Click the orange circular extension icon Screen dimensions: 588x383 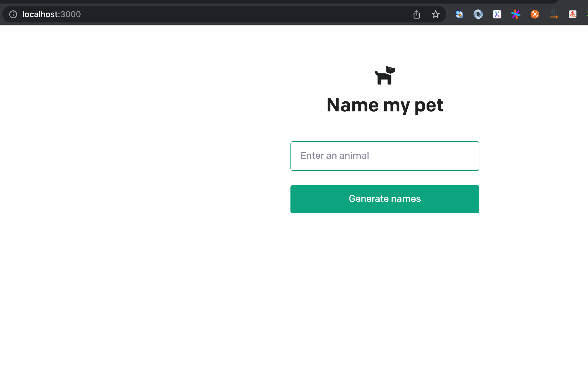click(535, 14)
